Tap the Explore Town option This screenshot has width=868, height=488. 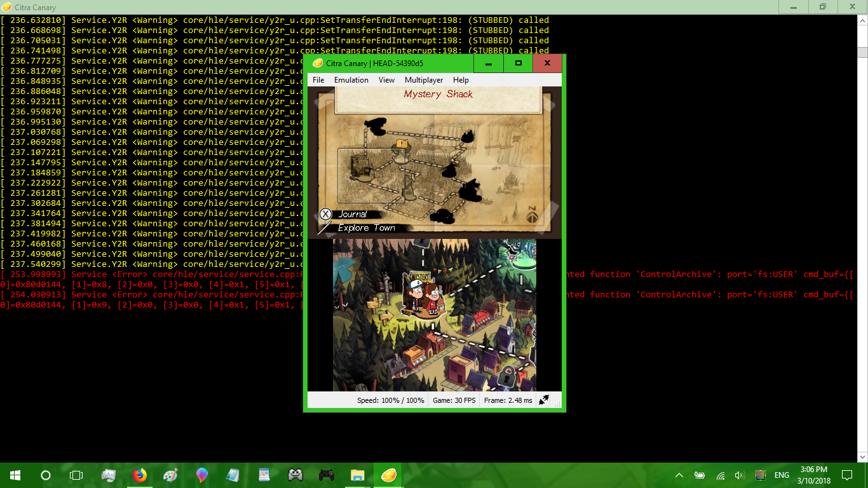pos(367,227)
